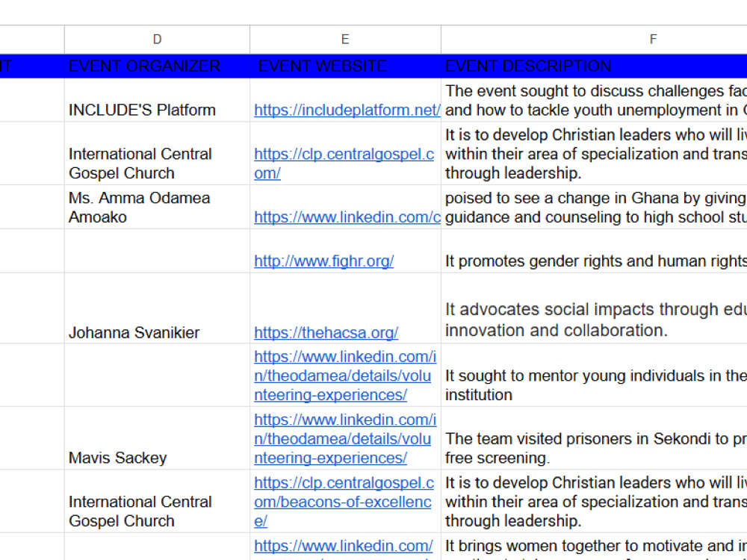The width and height of the screenshot is (747, 560).
Task: Open the www.fighr.org link
Action: coord(324,261)
